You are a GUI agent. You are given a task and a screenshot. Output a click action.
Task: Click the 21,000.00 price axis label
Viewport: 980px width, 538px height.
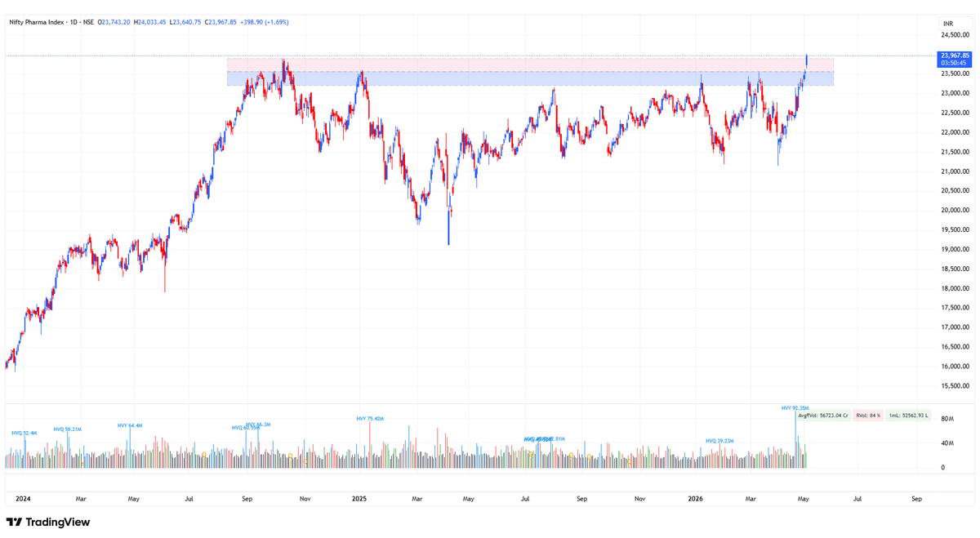tap(955, 171)
